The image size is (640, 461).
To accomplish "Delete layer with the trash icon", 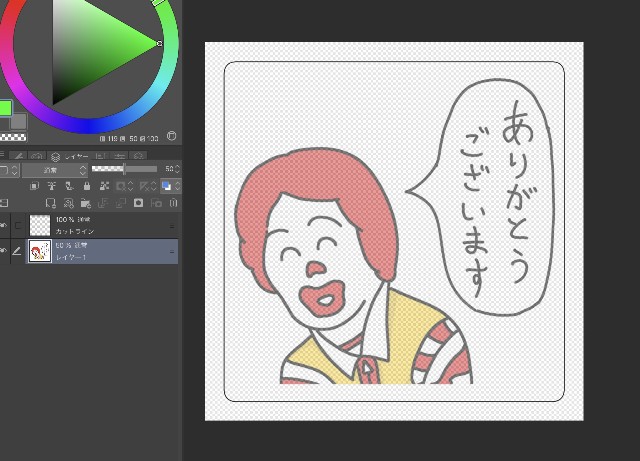I will tap(173, 203).
